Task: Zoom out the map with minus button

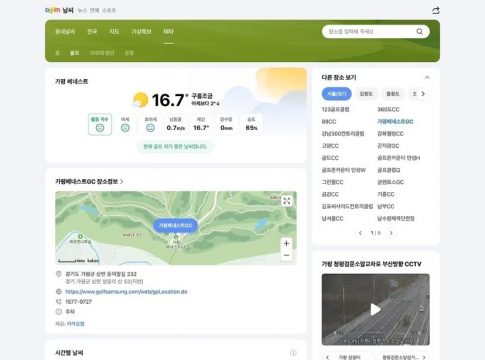Action: pos(286,255)
